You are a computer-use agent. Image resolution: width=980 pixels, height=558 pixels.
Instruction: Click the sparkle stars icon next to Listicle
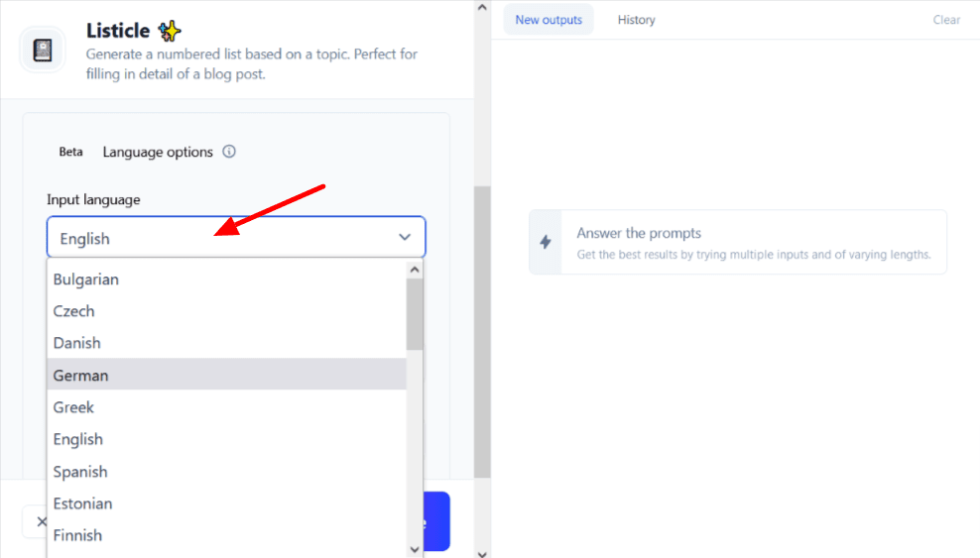coord(170,30)
